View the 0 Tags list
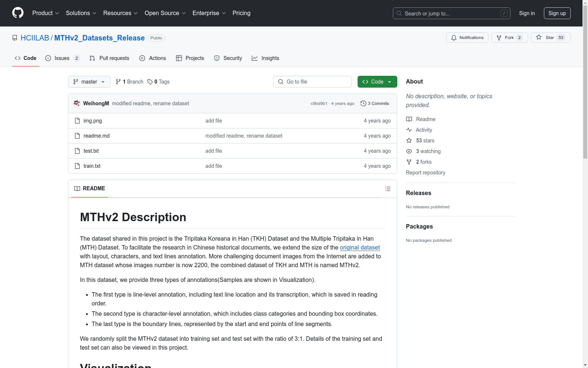The width and height of the screenshot is (588, 368). tap(158, 82)
